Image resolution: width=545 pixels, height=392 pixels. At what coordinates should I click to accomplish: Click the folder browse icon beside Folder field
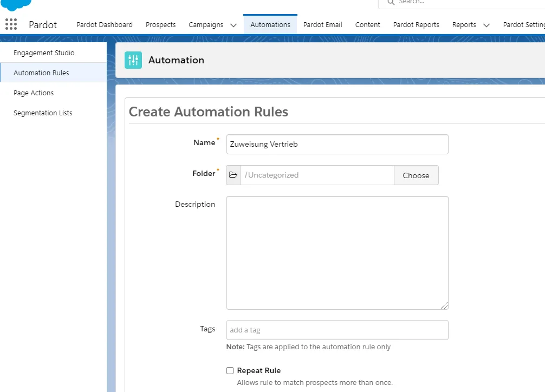point(233,174)
